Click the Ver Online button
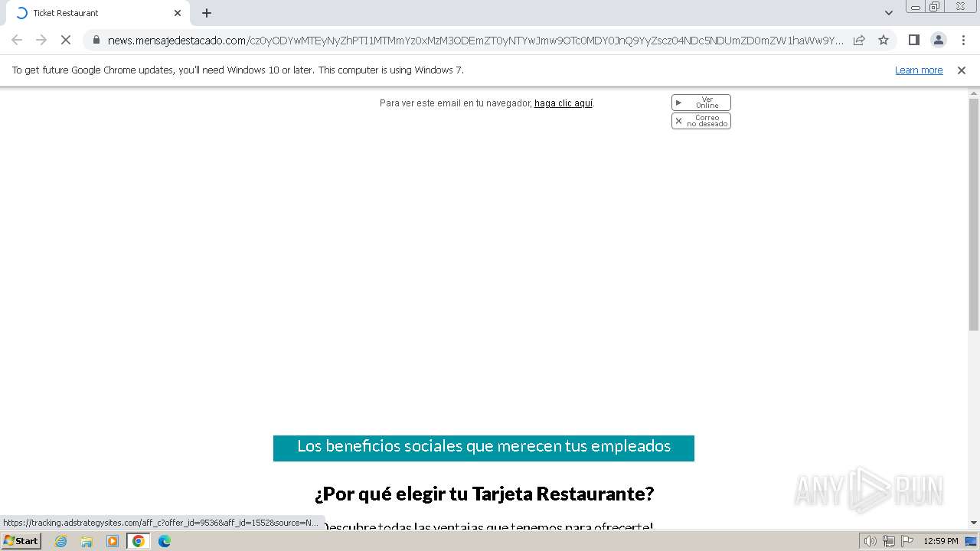 click(x=701, y=103)
